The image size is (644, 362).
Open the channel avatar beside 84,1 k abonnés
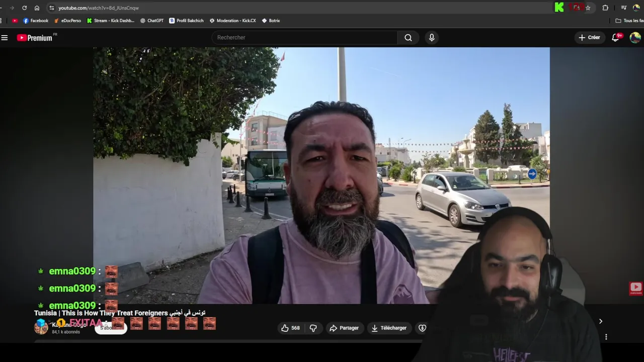click(41, 327)
